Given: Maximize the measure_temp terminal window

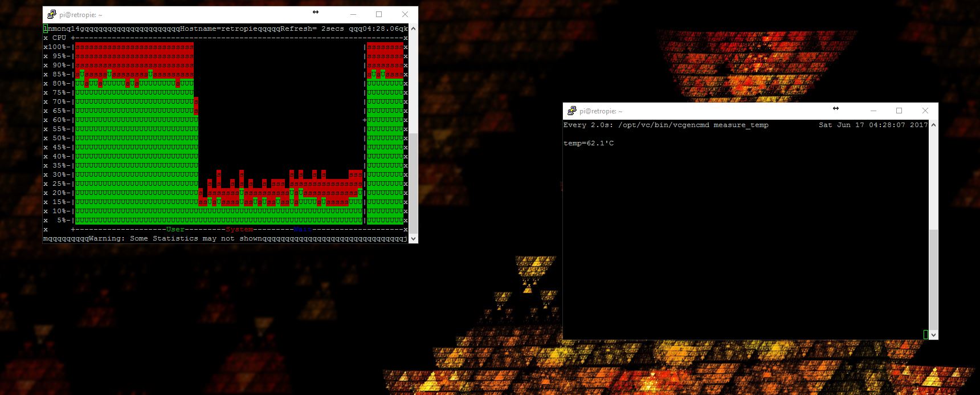Looking at the screenshot, I should 899,111.
